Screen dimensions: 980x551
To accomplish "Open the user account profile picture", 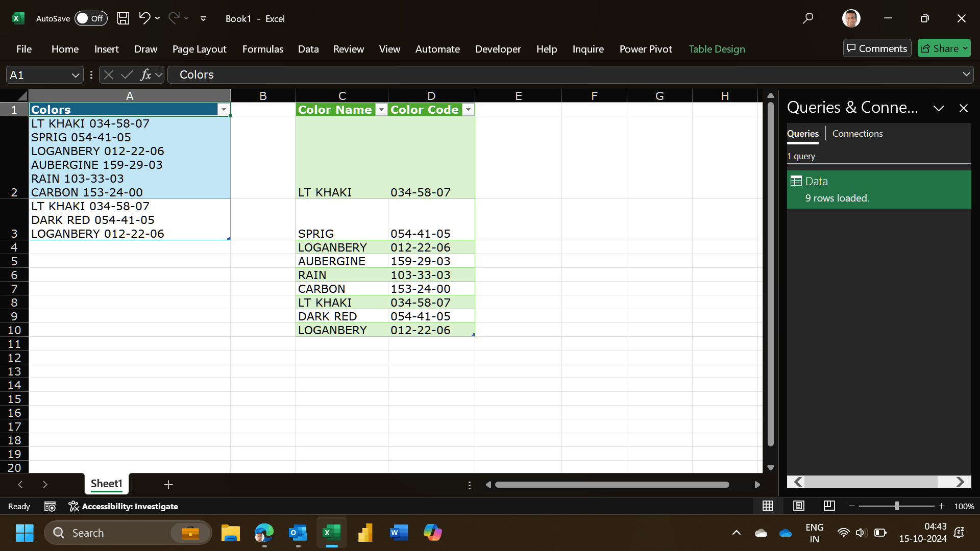I will click(851, 18).
